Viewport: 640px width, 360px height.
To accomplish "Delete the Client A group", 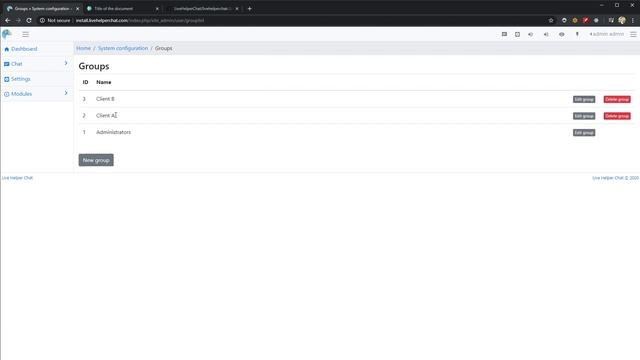I will (x=617, y=116).
